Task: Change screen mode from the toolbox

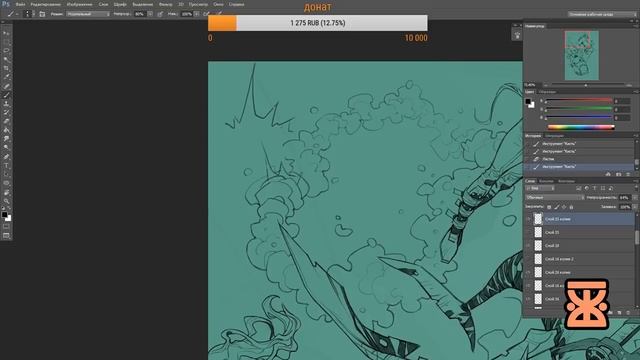Action: pyautogui.click(x=6, y=236)
